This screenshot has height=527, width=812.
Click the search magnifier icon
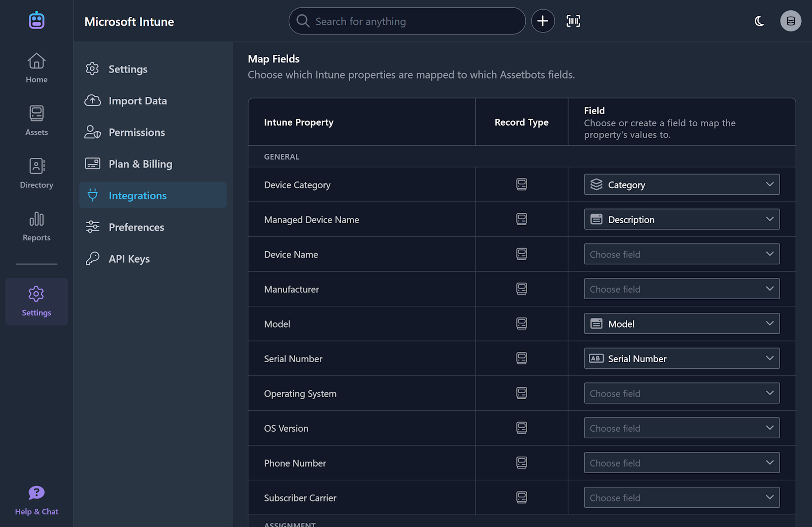pyautogui.click(x=303, y=21)
